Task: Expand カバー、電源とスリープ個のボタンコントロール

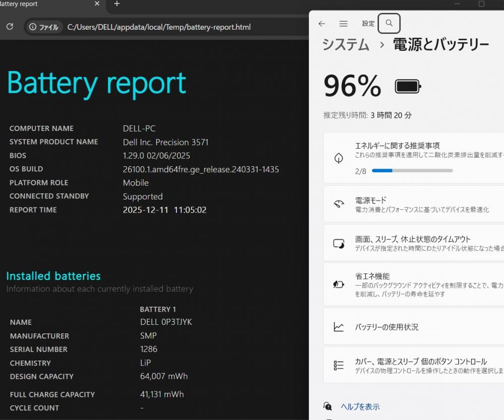Action: 414,365
